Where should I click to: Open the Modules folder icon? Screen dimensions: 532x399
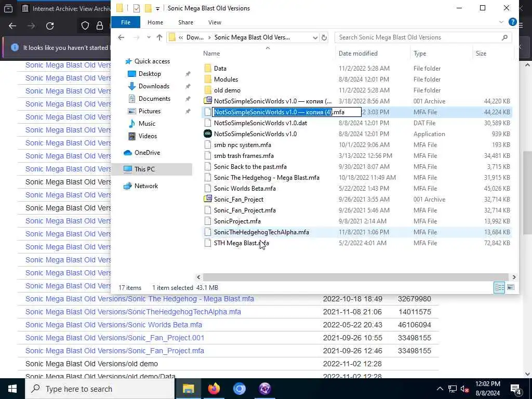(208, 79)
